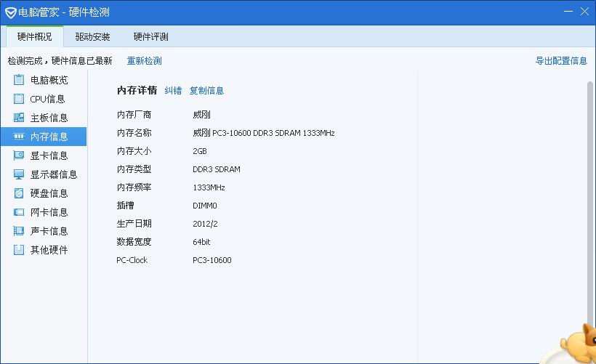The height and width of the screenshot is (364, 596).
Task: Minimize the 硬件检测 window
Action: 568,12
